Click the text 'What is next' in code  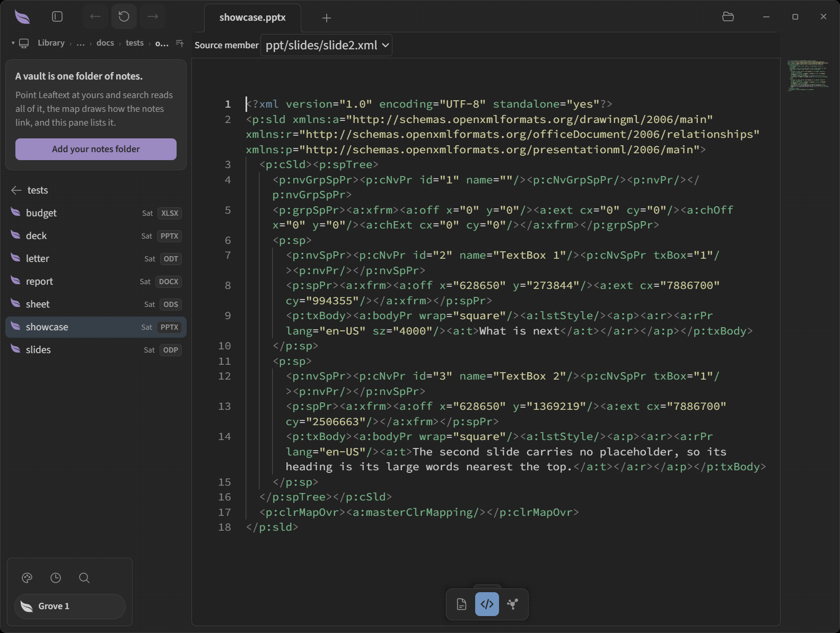(519, 331)
